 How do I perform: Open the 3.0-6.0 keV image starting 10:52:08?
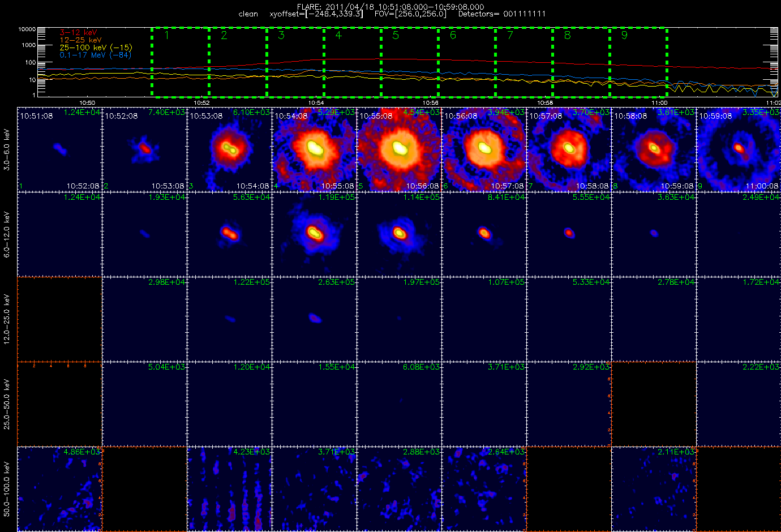tap(144, 149)
